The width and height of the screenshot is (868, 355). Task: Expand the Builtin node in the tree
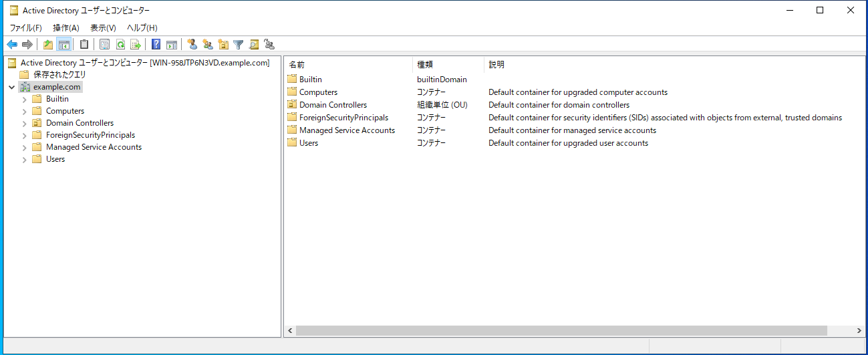[x=25, y=99]
